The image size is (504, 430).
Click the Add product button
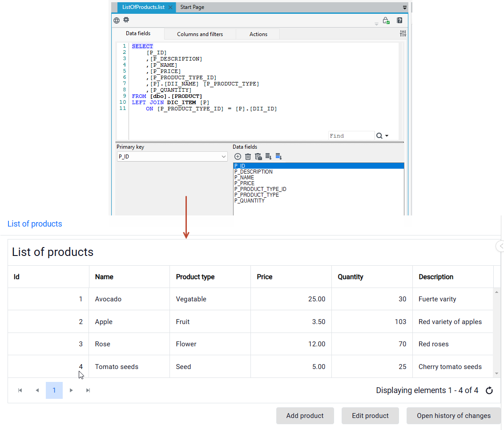305,416
